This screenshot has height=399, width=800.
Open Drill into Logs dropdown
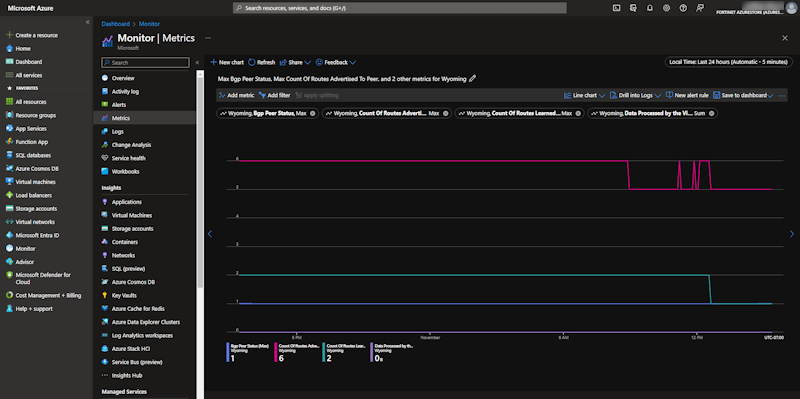[635, 95]
